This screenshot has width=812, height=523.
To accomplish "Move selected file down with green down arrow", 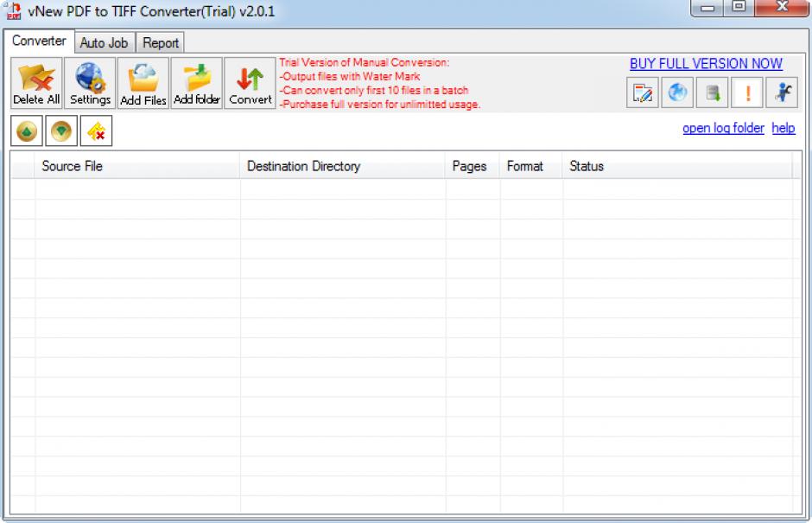I will 61,131.
